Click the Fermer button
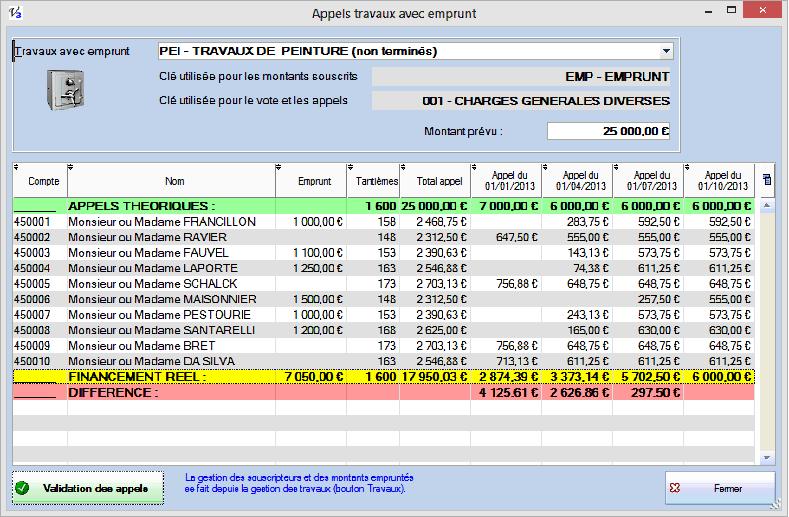The width and height of the screenshot is (789, 517). point(720,488)
